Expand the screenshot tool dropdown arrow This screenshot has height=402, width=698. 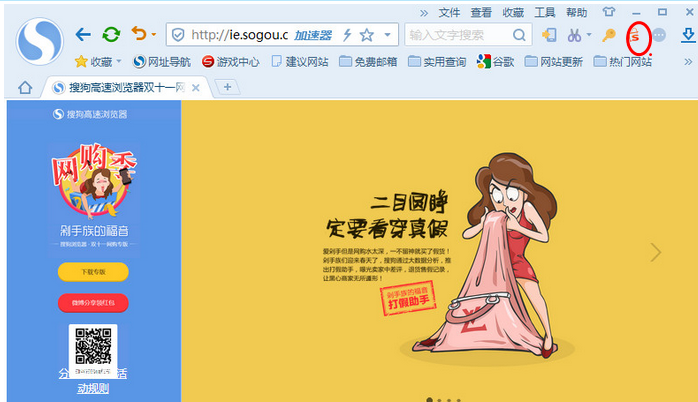(x=589, y=34)
